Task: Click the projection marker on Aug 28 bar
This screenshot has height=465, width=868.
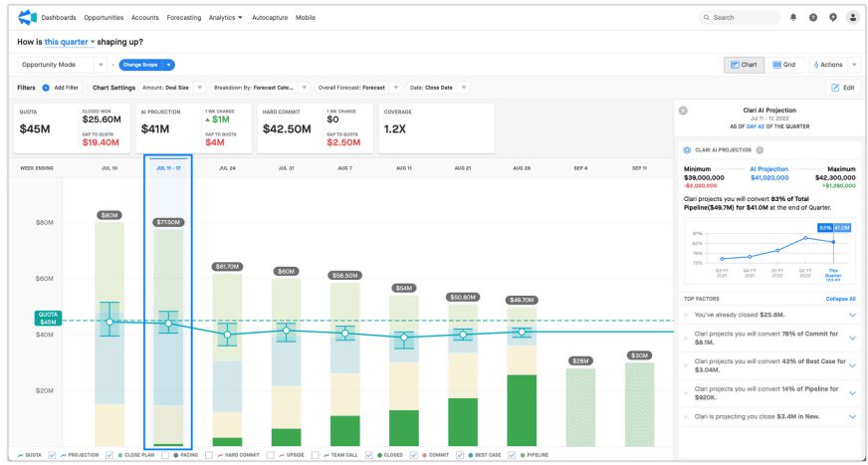Action: [522, 333]
